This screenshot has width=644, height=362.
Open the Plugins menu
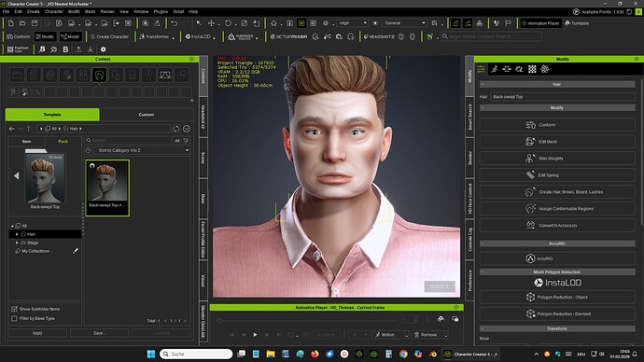click(x=161, y=11)
